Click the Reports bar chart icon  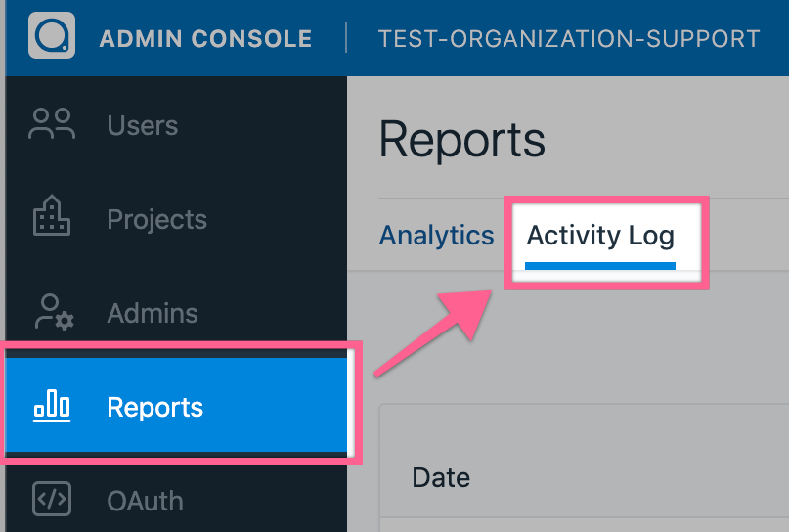pos(52,406)
